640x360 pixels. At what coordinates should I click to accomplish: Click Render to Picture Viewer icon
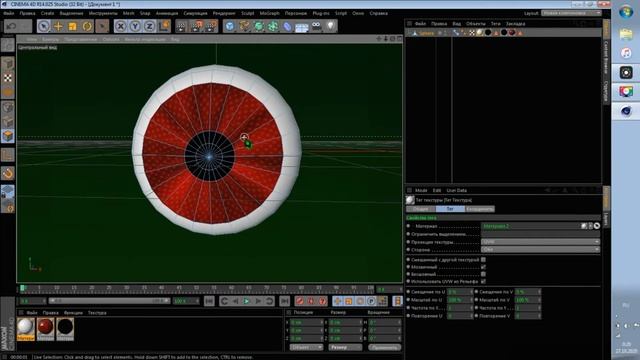coord(196,26)
